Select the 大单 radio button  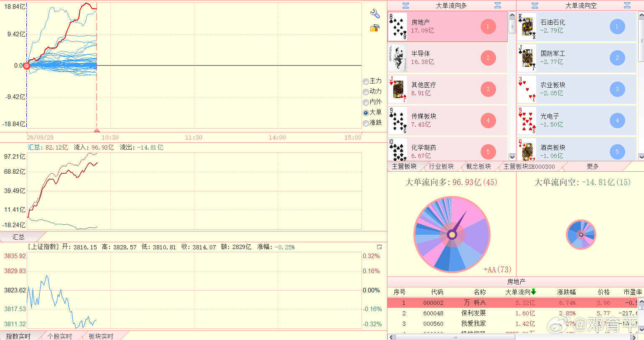tap(366, 113)
